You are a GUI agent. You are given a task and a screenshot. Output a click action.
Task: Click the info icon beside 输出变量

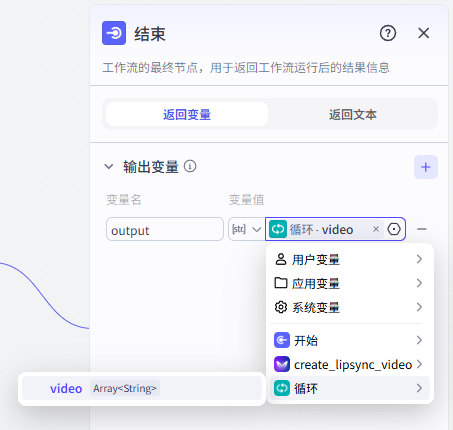(190, 166)
